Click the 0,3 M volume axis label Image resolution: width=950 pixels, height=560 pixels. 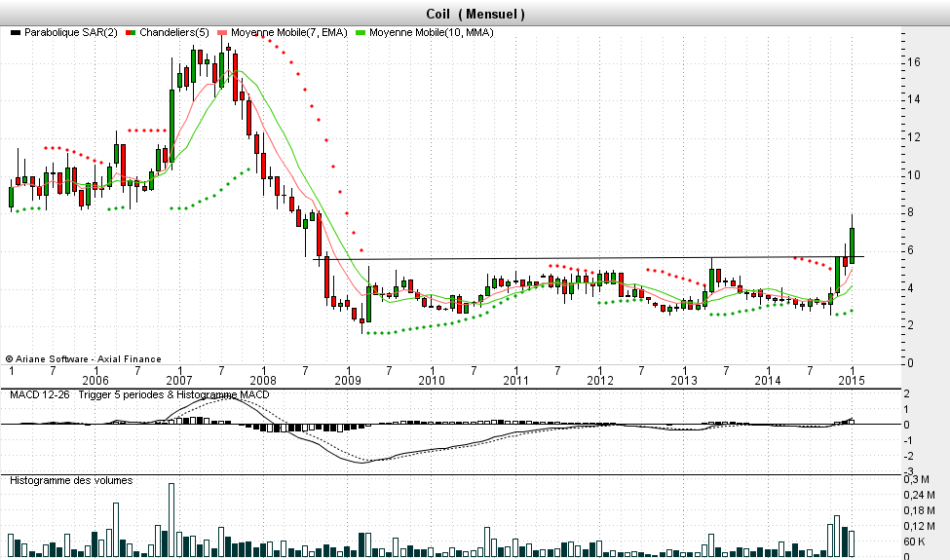click(x=918, y=480)
